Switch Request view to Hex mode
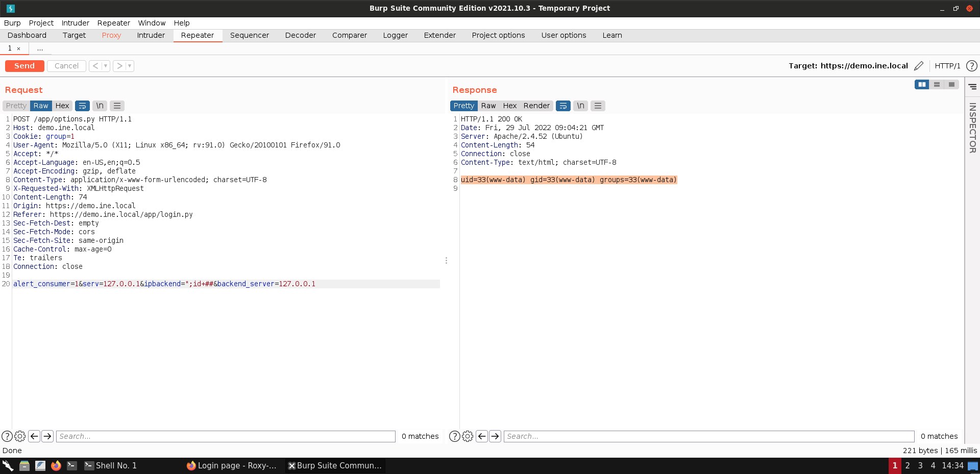980x474 pixels. pyautogui.click(x=62, y=106)
